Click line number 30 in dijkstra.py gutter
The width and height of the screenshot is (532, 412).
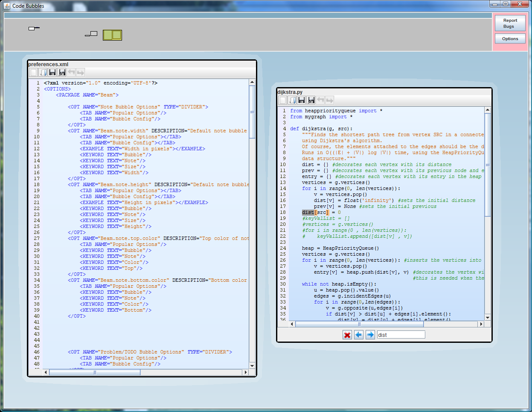click(x=283, y=284)
